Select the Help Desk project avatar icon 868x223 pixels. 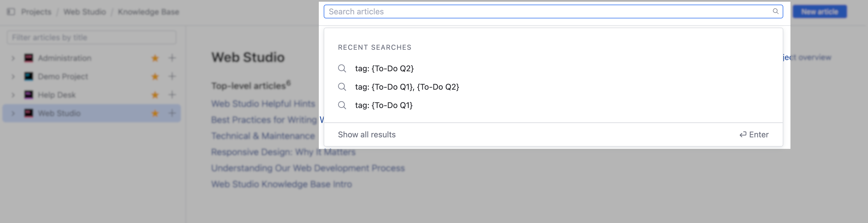pos(29,95)
